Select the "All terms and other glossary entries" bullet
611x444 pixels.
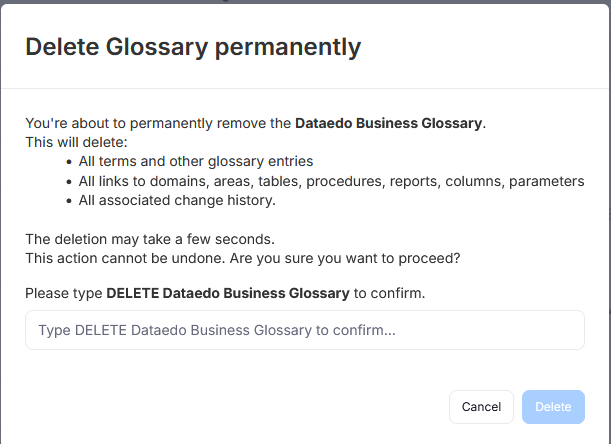point(196,162)
